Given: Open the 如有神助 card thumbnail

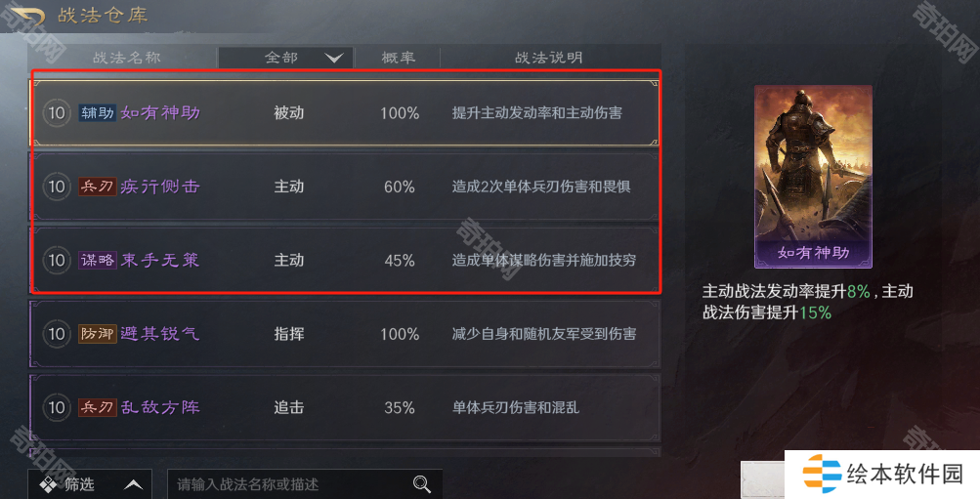Looking at the screenshot, I should (813, 177).
